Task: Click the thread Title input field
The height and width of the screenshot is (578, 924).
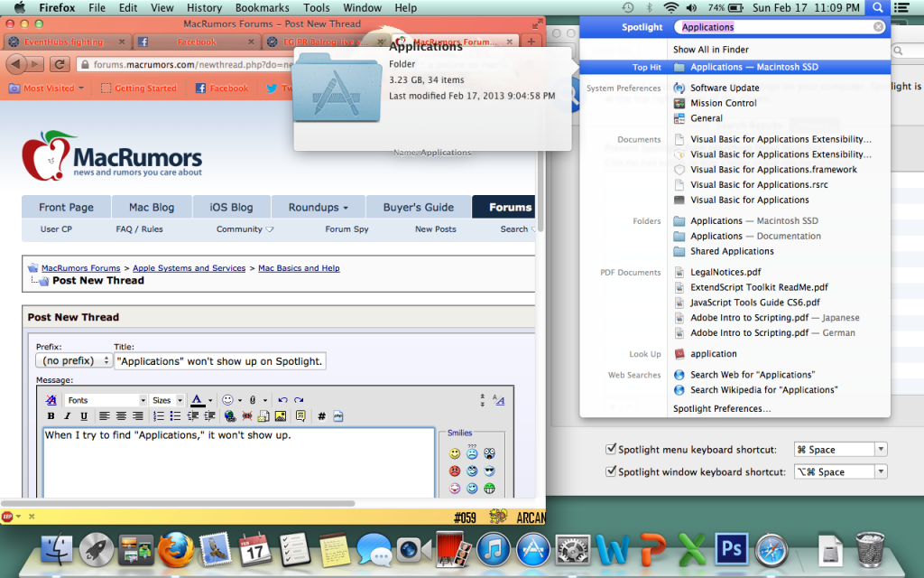Action: pos(220,361)
